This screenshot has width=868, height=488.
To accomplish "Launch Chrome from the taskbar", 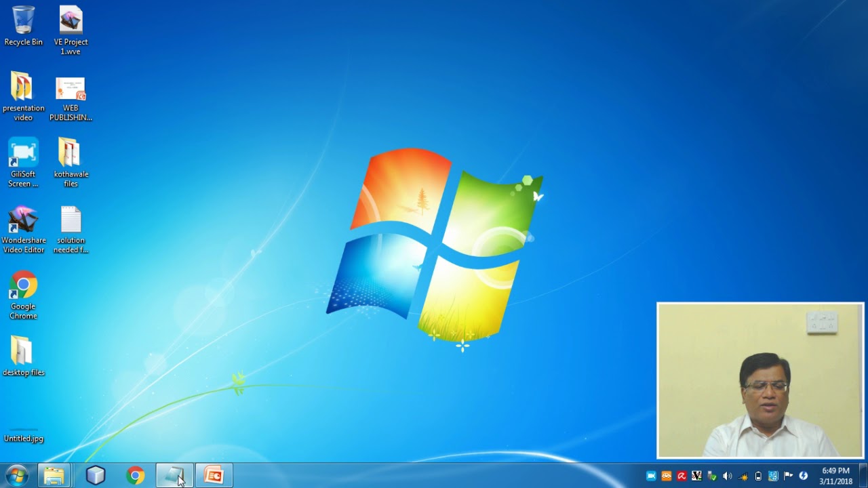I will (x=136, y=476).
